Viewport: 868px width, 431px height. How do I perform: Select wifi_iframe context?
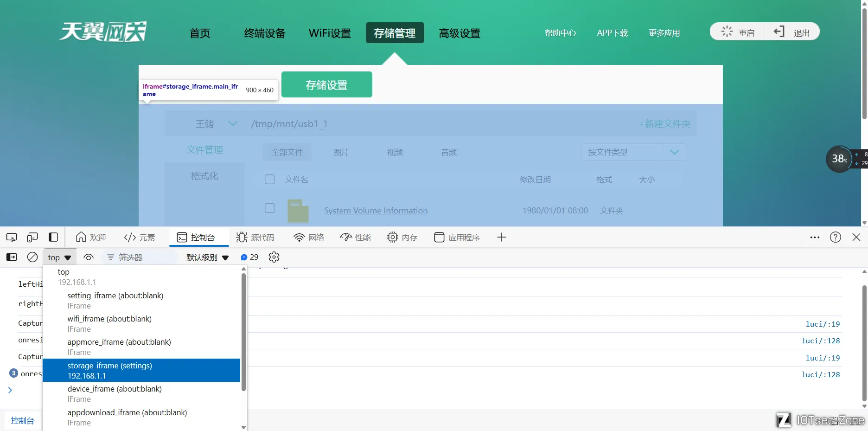tap(141, 324)
